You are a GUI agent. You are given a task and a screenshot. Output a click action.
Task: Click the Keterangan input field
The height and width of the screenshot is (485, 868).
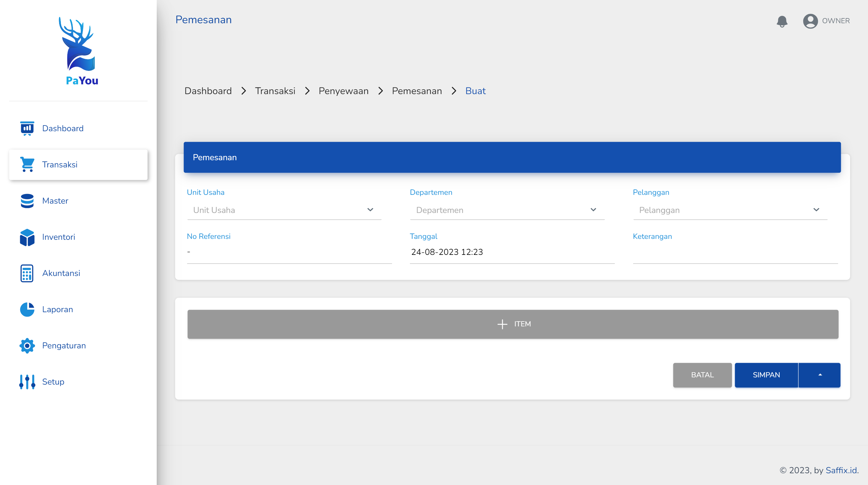tap(735, 253)
